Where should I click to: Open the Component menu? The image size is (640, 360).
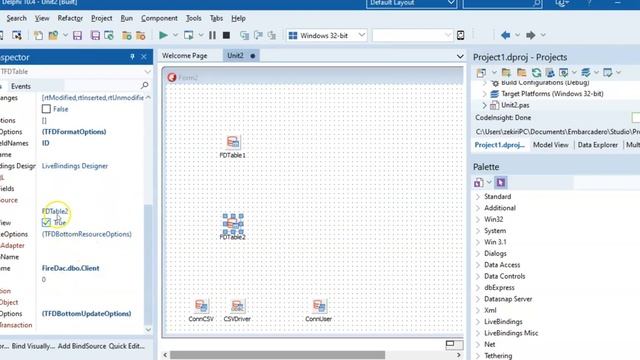point(159,18)
